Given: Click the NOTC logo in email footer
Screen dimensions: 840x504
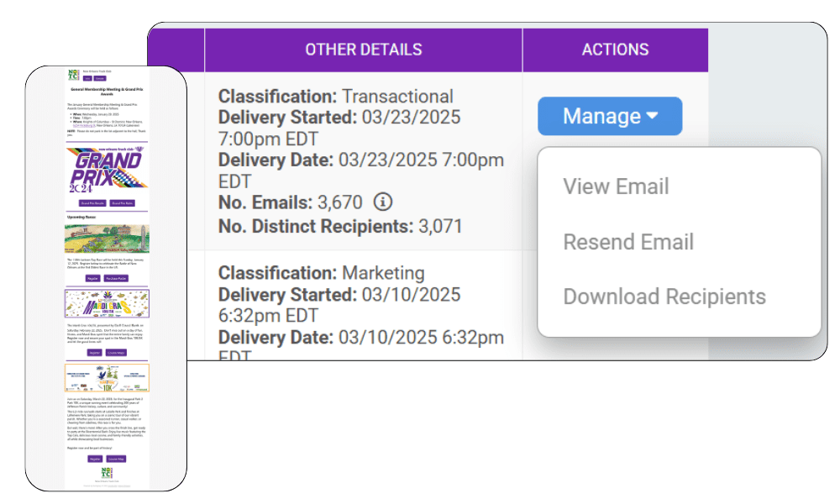Looking at the screenshot, I should (x=107, y=472).
